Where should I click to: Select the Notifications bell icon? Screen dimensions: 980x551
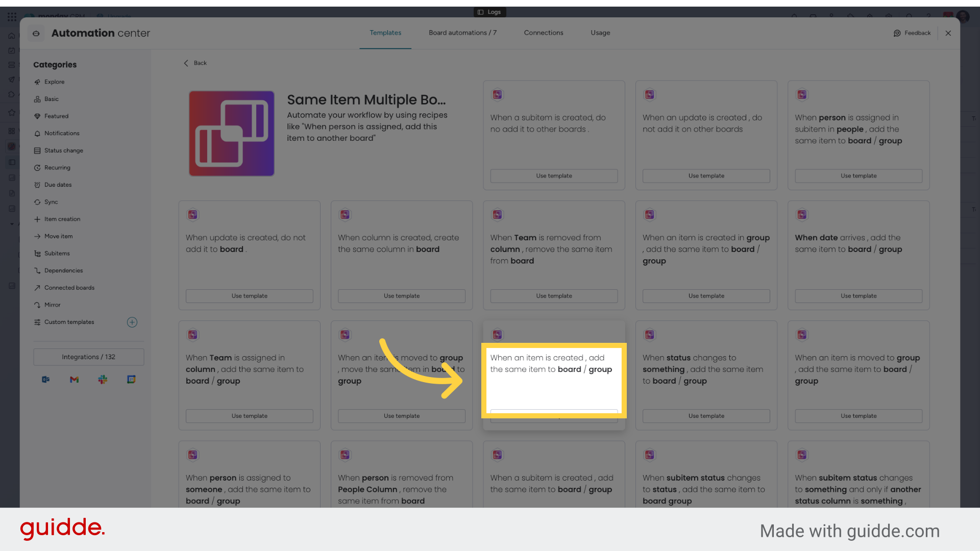point(37,133)
